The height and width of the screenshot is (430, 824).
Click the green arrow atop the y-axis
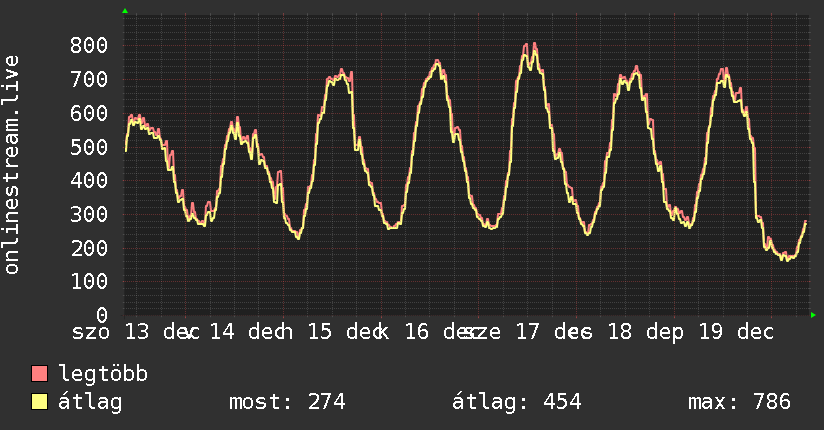tap(125, 11)
